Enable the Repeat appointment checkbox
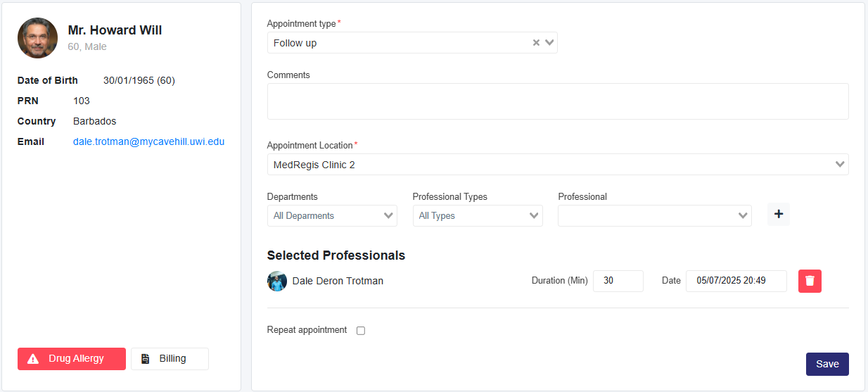 point(361,331)
